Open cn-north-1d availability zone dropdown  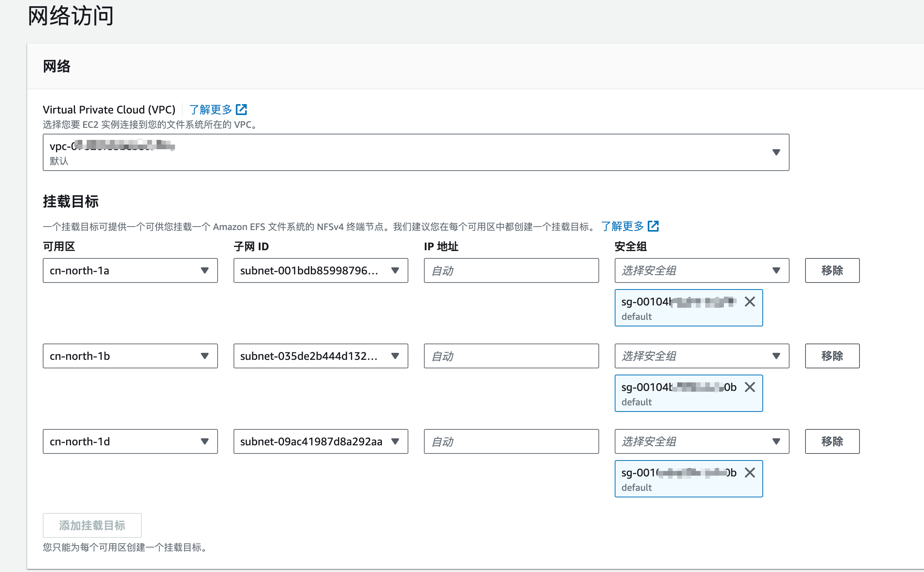pyautogui.click(x=130, y=441)
